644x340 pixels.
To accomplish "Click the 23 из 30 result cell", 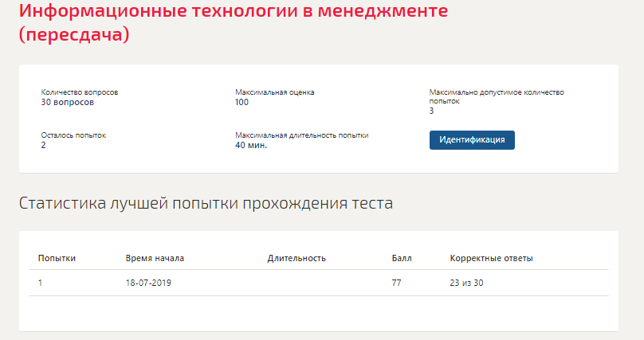I will coord(466,283).
